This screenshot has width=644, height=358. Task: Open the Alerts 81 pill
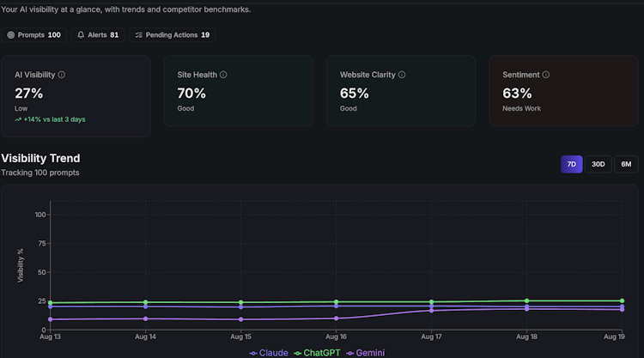(x=98, y=35)
